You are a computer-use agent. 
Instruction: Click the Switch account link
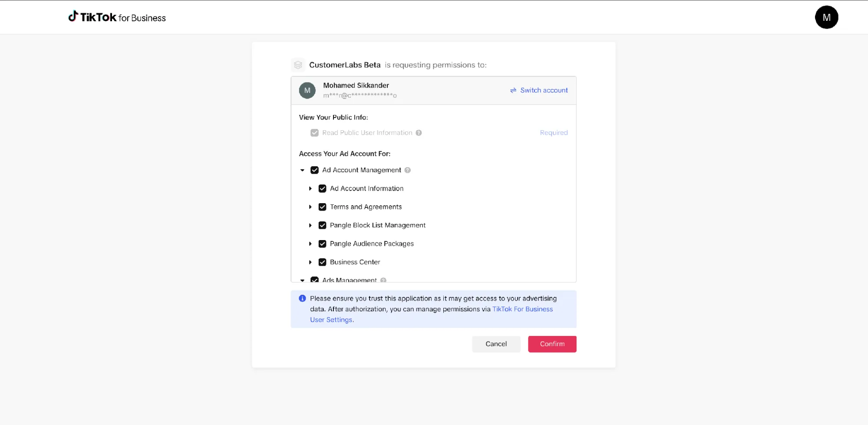click(x=544, y=90)
